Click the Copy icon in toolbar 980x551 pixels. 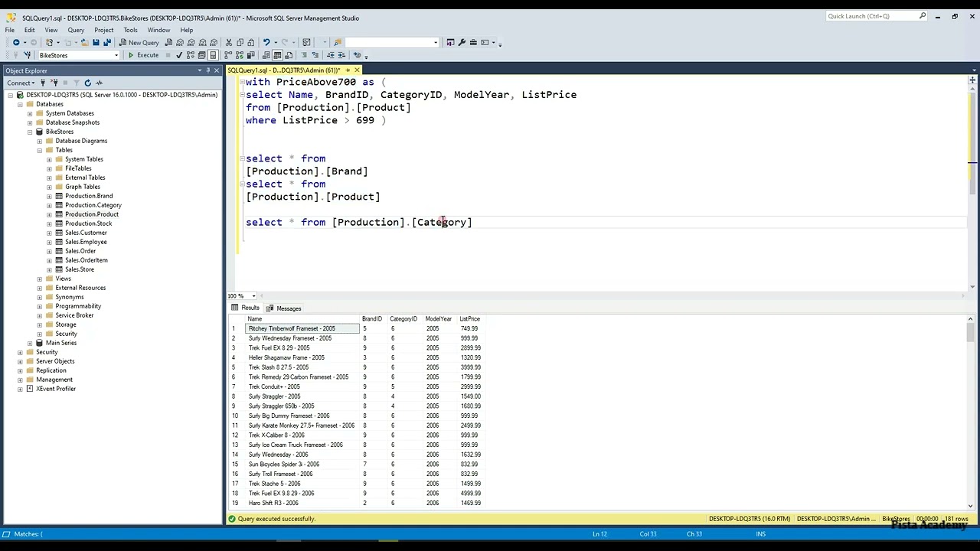click(240, 42)
